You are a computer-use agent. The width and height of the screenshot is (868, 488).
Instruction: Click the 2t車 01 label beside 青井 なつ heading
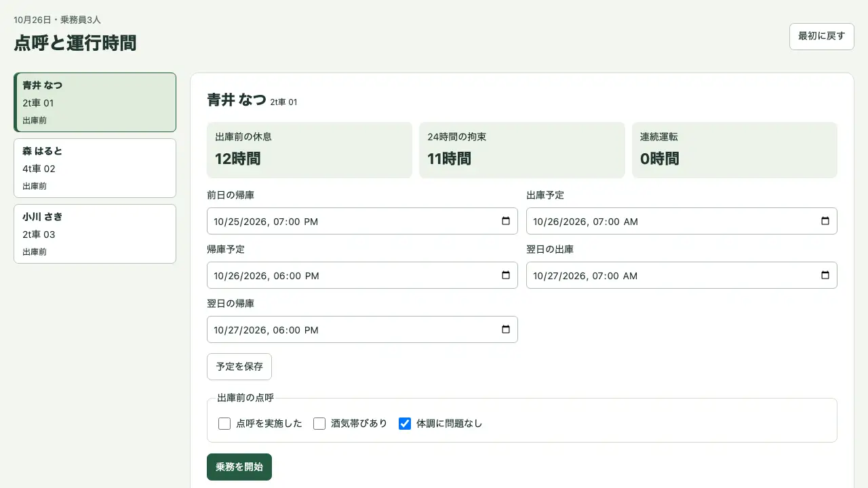pos(283,102)
